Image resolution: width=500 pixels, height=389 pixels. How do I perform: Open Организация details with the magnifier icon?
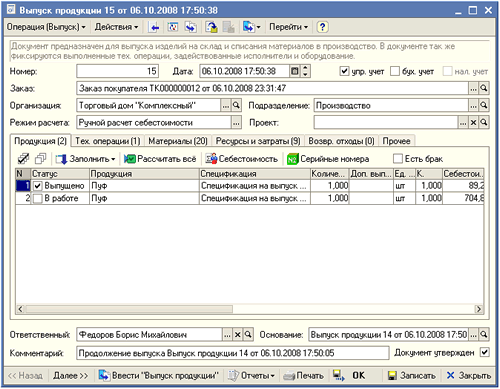tap(236, 106)
